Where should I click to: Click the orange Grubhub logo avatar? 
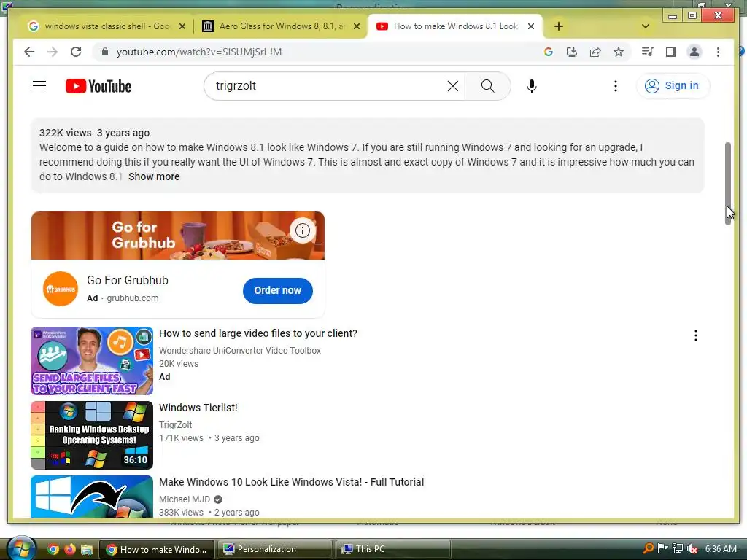tap(60, 289)
